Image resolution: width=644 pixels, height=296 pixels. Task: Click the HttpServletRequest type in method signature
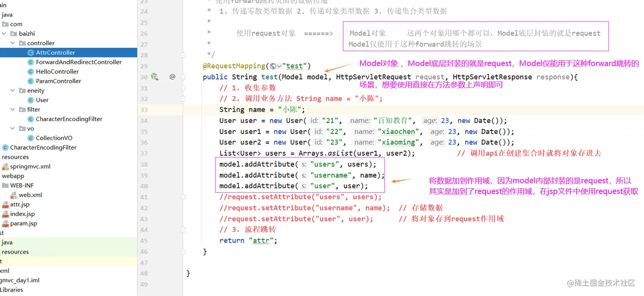(374, 77)
